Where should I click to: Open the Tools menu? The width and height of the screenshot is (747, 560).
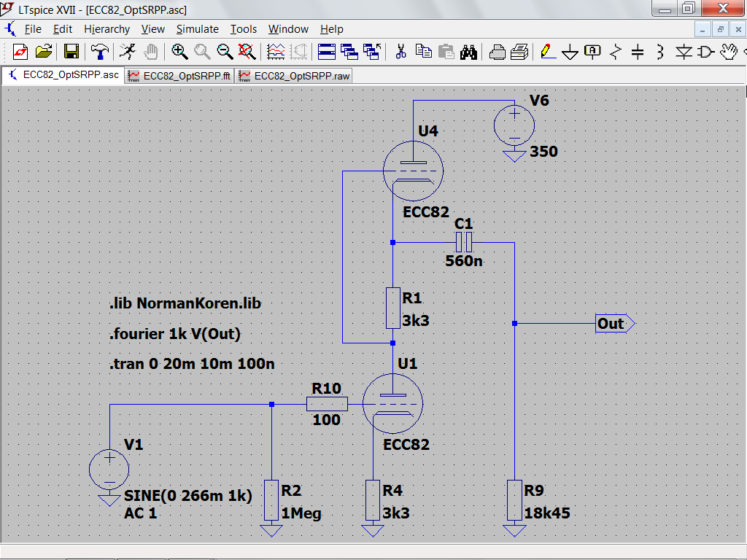coord(244,29)
